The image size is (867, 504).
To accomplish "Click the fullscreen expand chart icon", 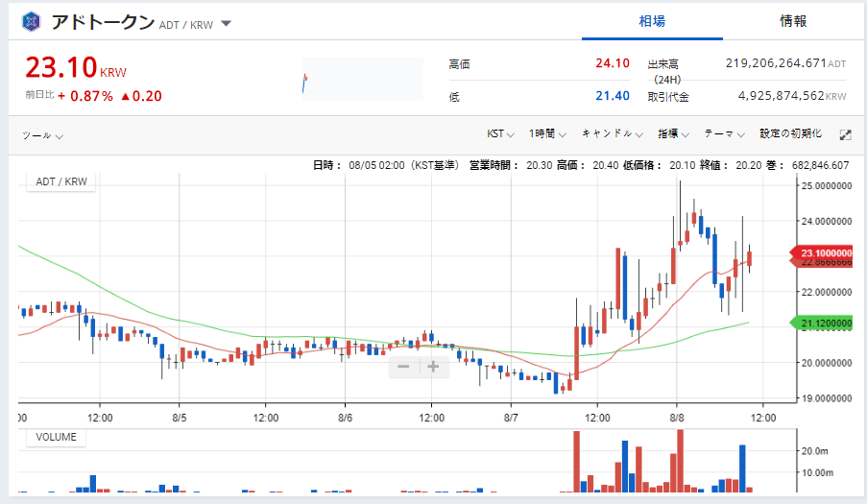I will pos(846,135).
